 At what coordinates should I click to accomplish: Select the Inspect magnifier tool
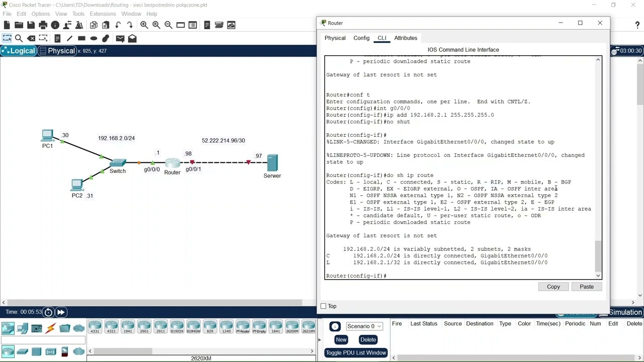[x=19, y=38]
